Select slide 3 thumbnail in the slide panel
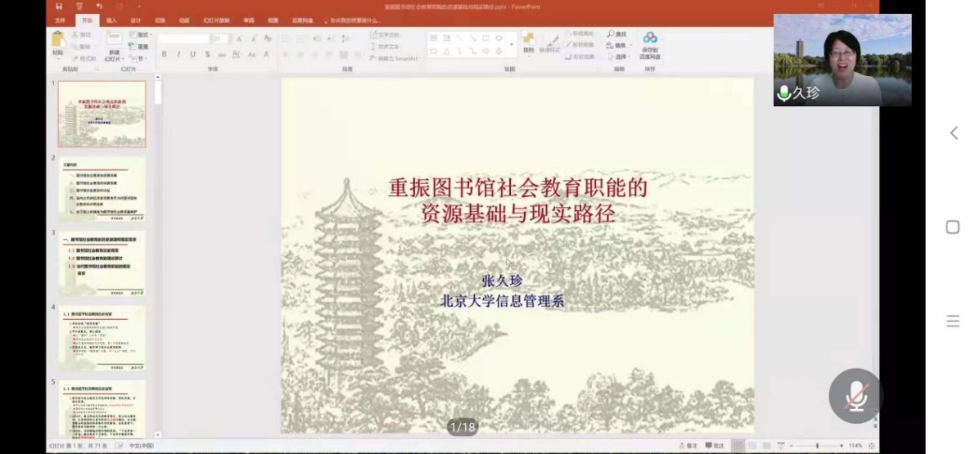 [102, 263]
